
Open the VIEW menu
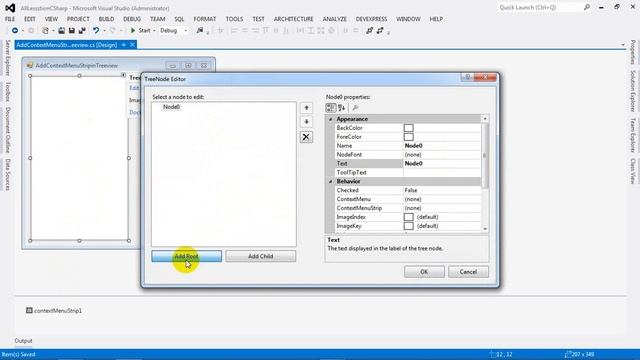pos(51,19)
